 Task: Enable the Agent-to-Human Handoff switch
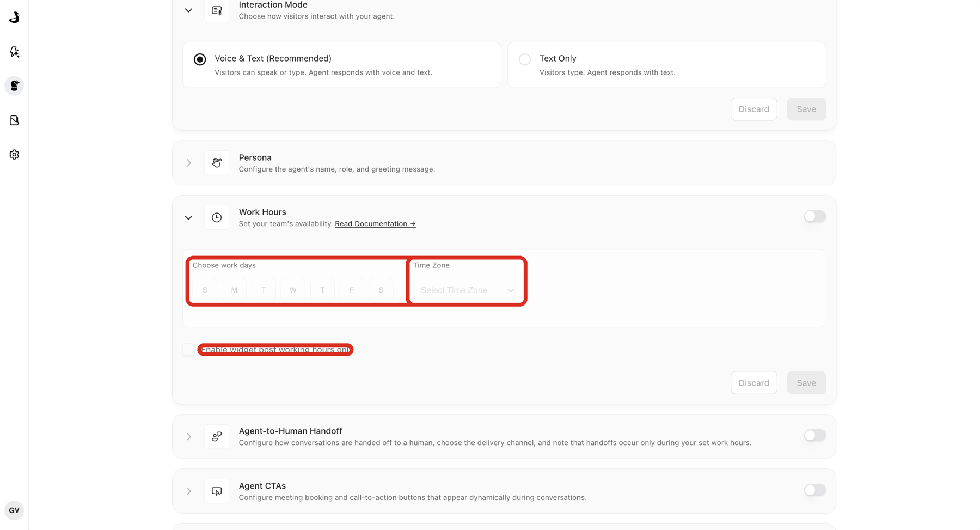click(x=814, y=435)
